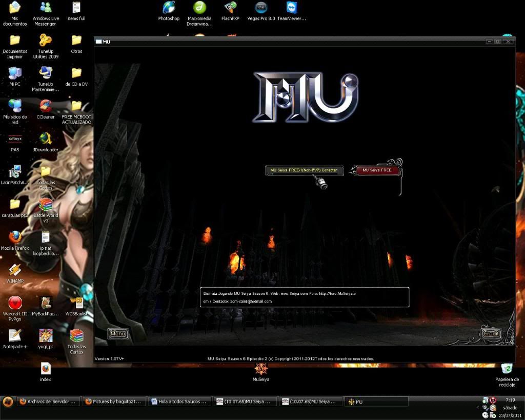
Task: Minimize the MU game window
Action: click(489, 42)
